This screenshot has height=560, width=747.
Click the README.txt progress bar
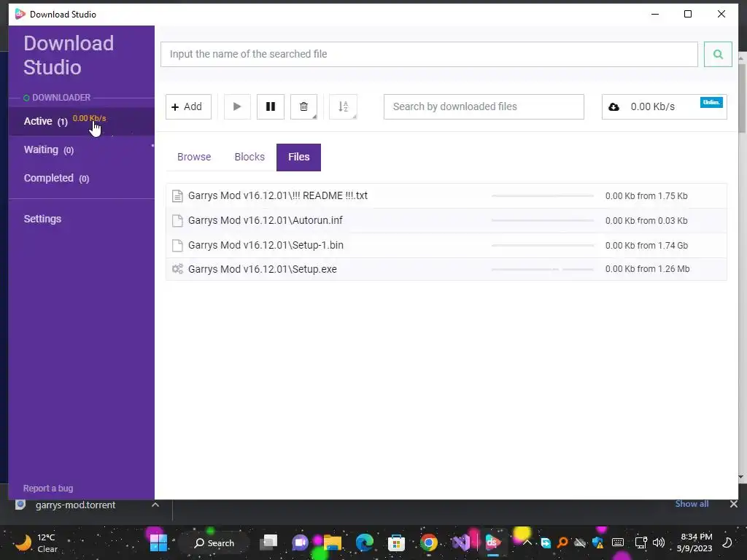[x=543, y=195]
